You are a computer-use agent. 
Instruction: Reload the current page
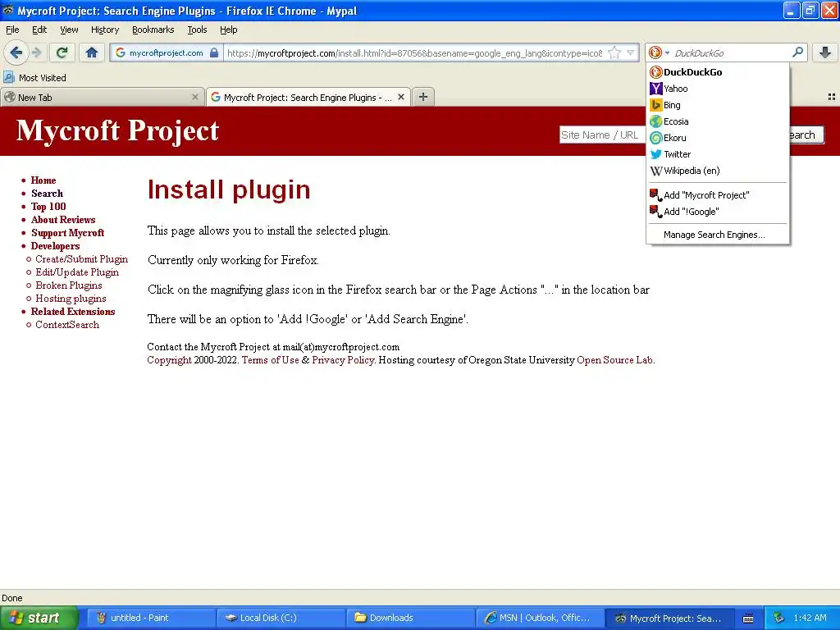62,52
